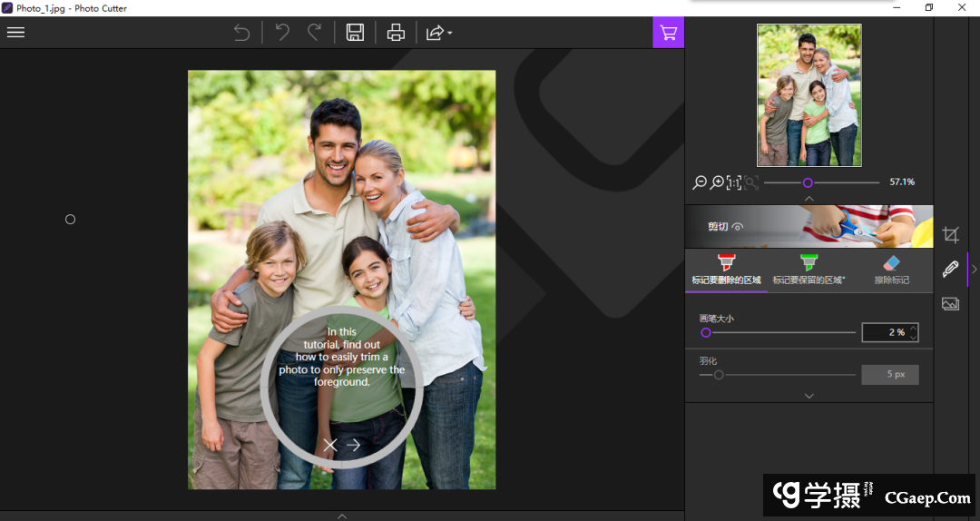Toggle the eye icon next to 剪切
The image size is (980, 521).
tap(738, 227)
